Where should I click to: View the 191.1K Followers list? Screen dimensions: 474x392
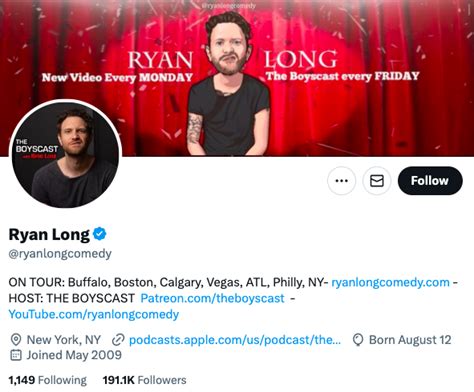(x=144, y=380)
